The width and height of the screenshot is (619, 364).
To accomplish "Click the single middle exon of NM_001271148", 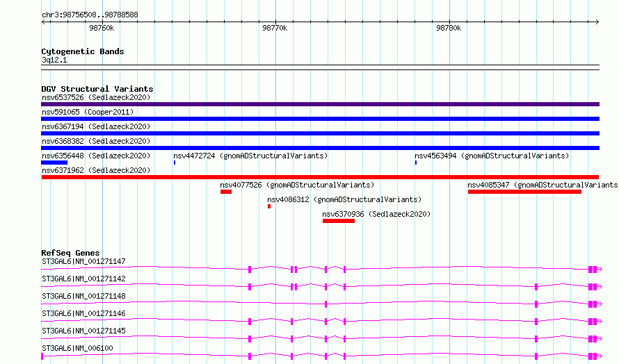I will 325,304.
